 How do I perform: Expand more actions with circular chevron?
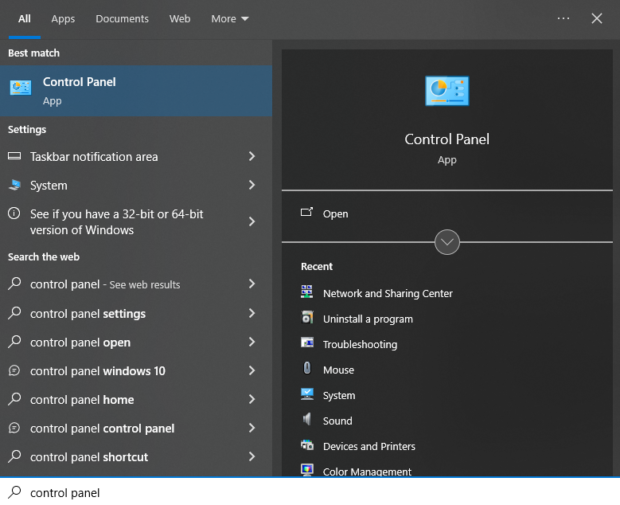pyautogui.click(x=447, y=242)
